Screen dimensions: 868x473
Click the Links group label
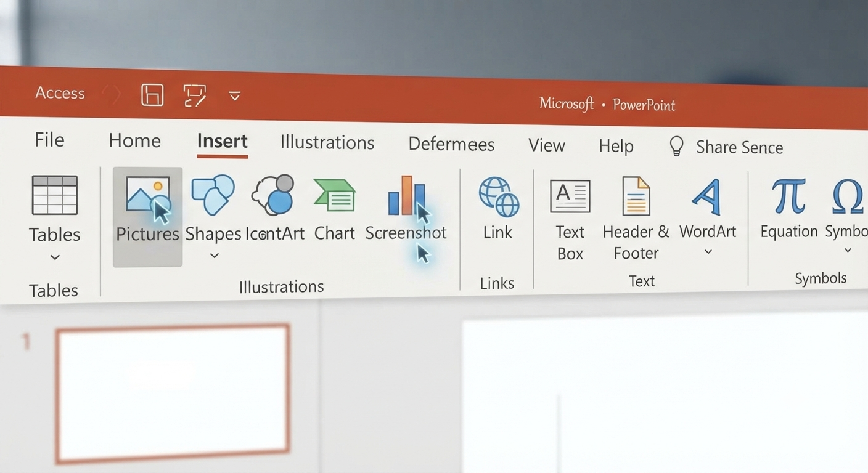click(x=497, y=283)
